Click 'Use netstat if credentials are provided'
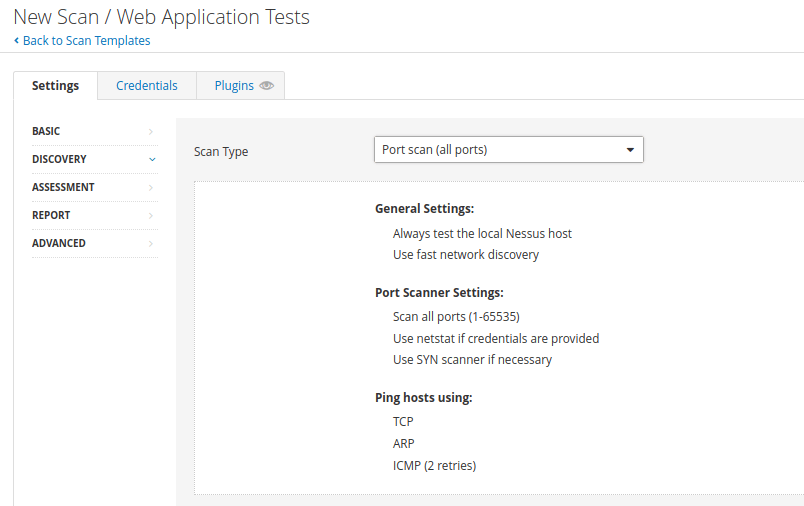Screen dimensions: 804x506 [496, 339]
